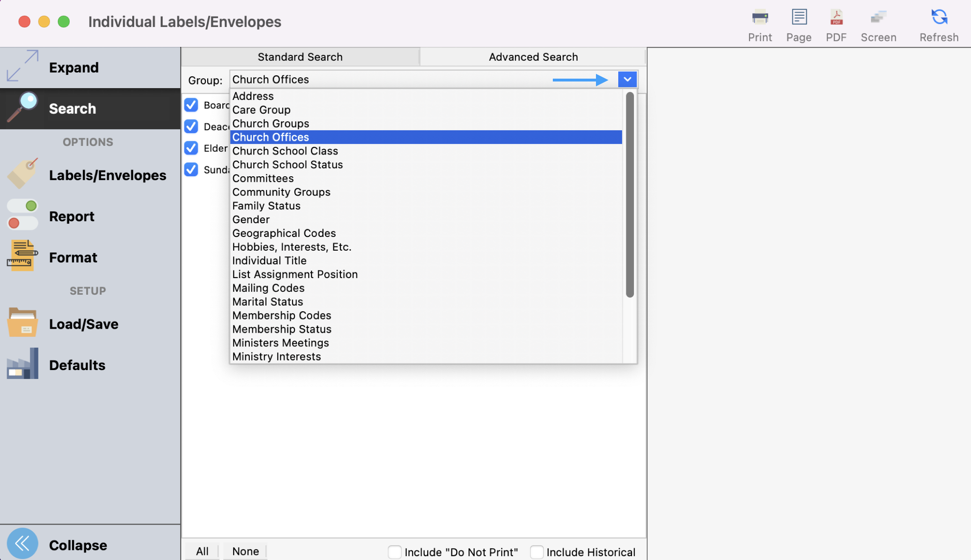Open the Group dropdown arrow

pyautogui.click(x=626, y=79)
